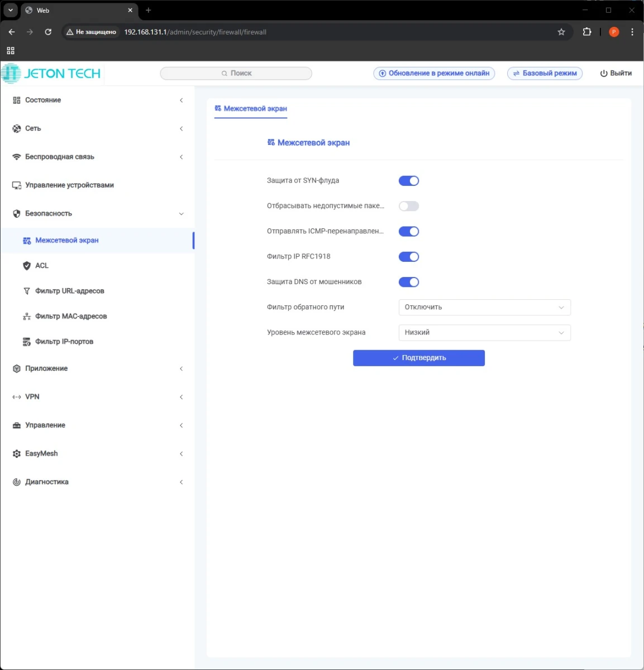Click the URL filter funnel icon

pyautogui.click(x=26, y=291)
